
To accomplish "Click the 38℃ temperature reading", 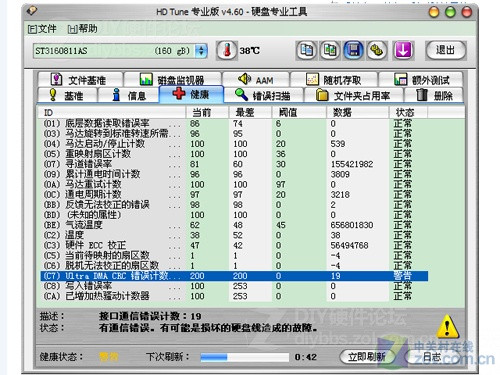I will coord(249,51).
